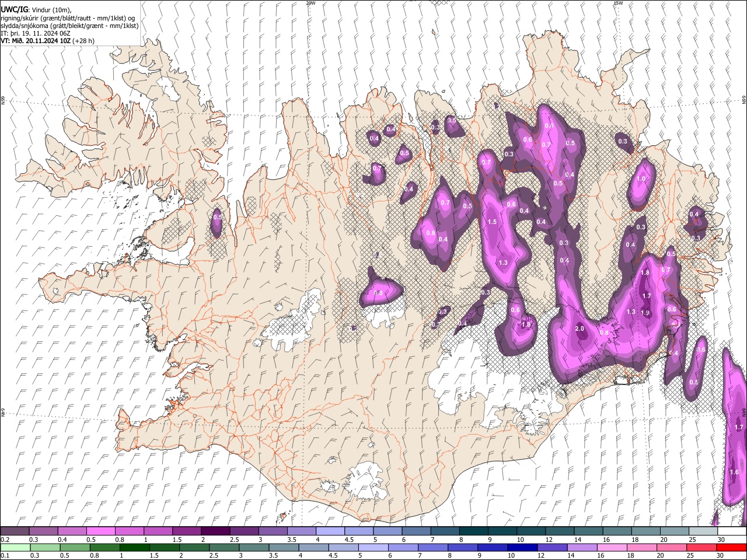
Task: Click the 3.5–4 rain legend swatch
Action: tap(284, 547)
